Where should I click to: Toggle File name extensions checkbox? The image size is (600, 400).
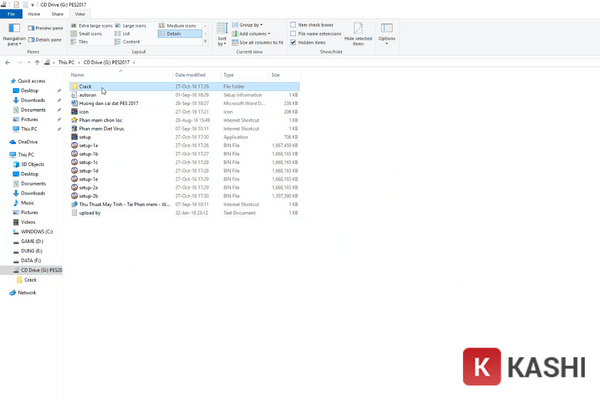293,33
